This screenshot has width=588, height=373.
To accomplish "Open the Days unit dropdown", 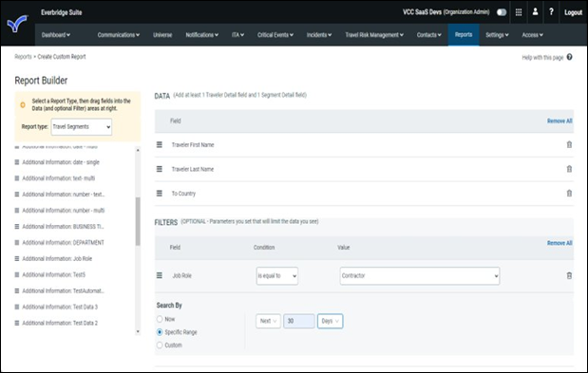I will pyautogui.click(x=330, y=322).
